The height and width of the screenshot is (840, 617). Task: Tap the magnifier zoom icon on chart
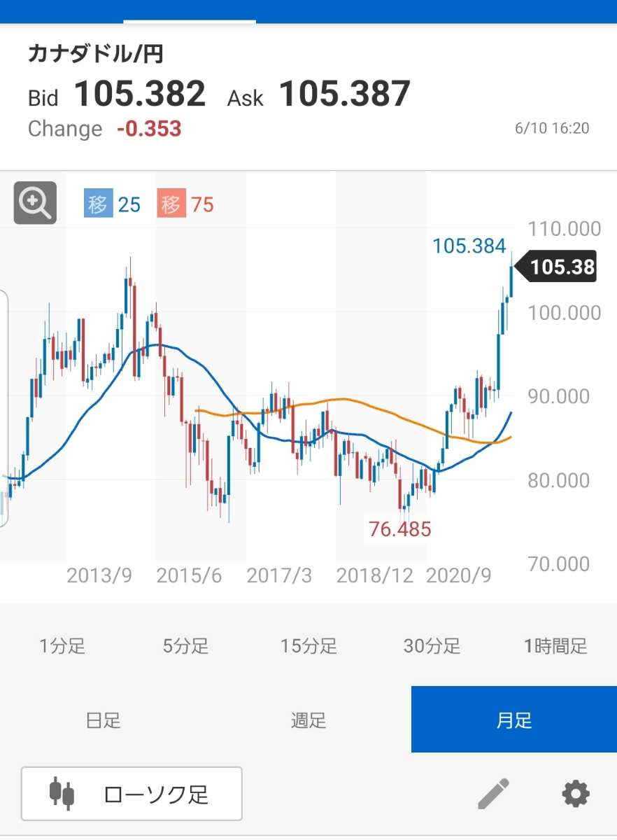point(35,203)
